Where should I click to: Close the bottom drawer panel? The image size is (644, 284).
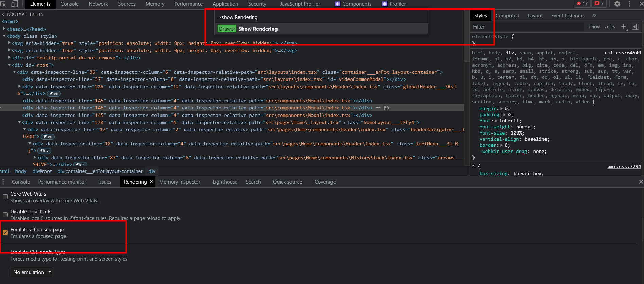tap(641, 182)
